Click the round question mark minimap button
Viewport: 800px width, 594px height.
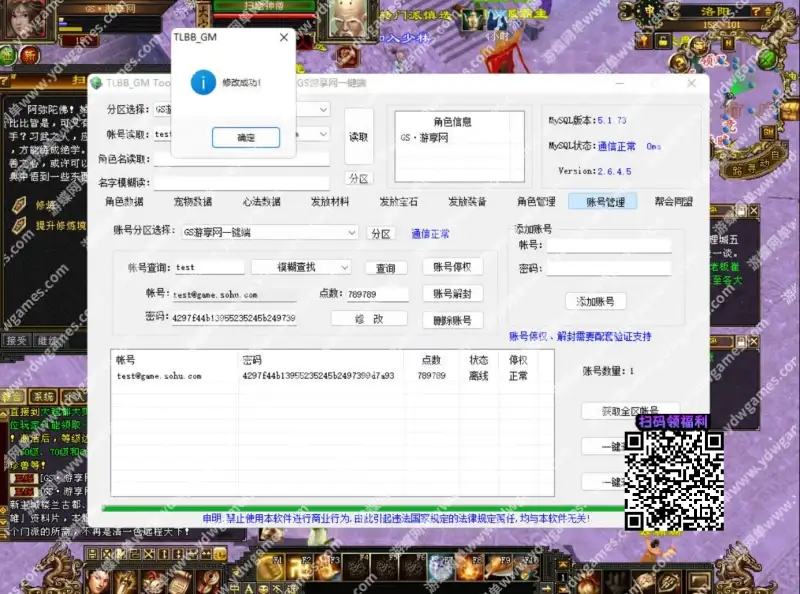pyautogui.click(x=679, y=63)
